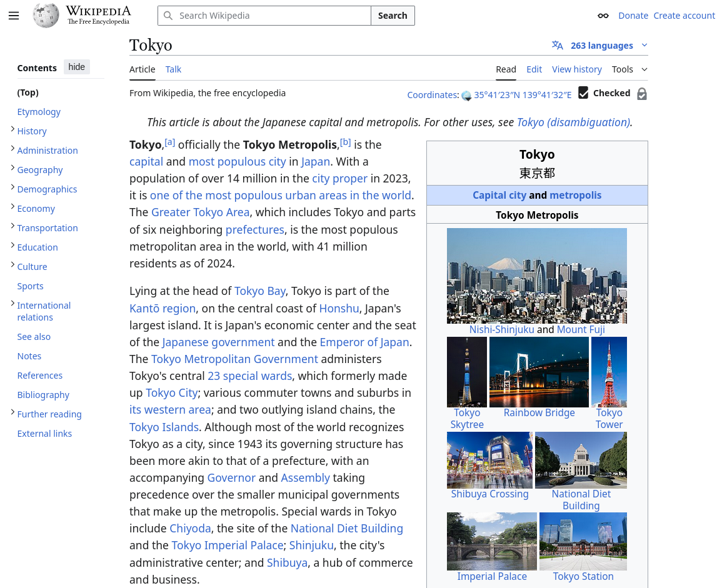Click footnote [a] after Tokyo

pos(169,142)
